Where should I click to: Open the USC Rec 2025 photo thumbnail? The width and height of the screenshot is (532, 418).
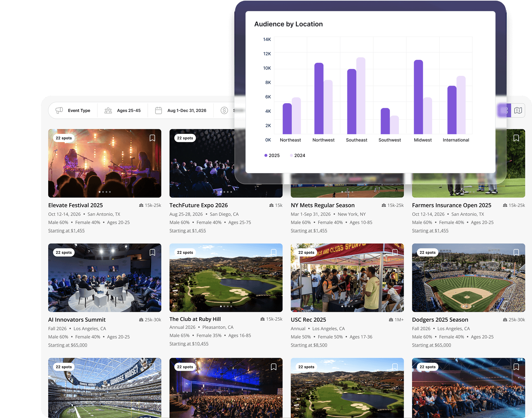(x=347, y=278)
